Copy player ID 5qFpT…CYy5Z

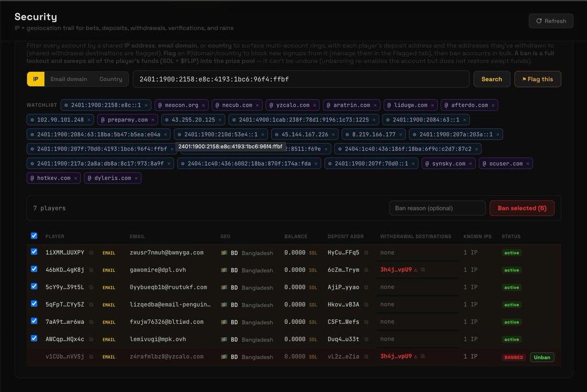tap(91, 305)
